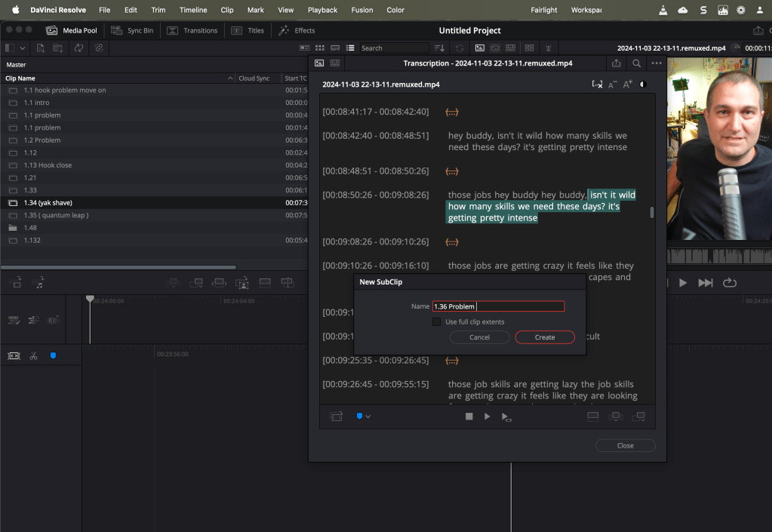Open the sort order icon by Search
Screen dimensions: 772x532
439,48
